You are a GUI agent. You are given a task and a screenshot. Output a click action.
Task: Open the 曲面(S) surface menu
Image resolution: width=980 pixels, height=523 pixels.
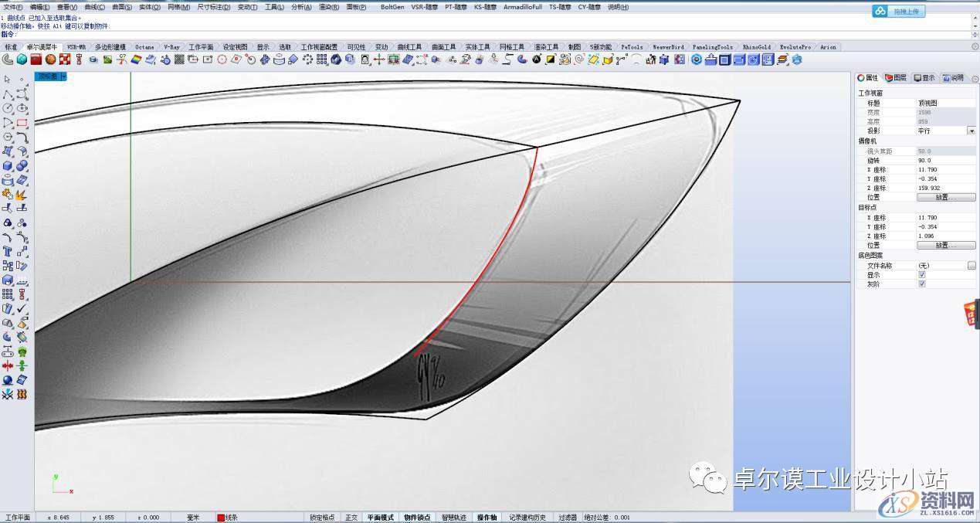click(122, 7)
